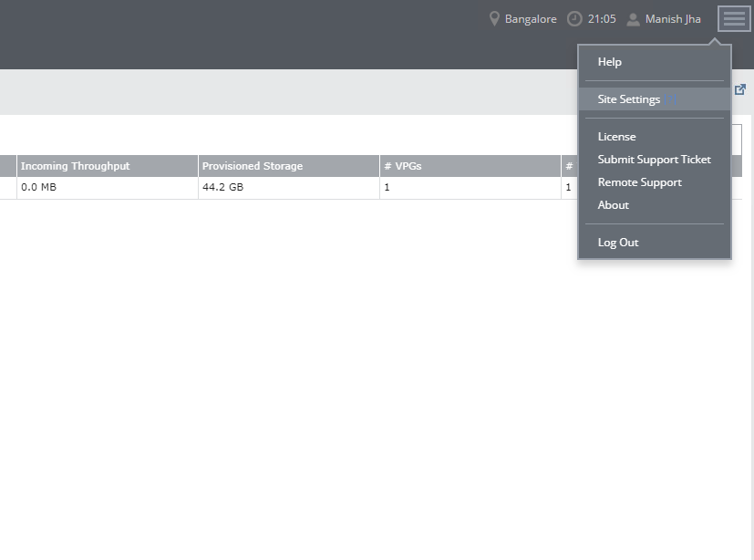
Task: Sort by Provisioned Storage column header
Action: pos(253,166)
